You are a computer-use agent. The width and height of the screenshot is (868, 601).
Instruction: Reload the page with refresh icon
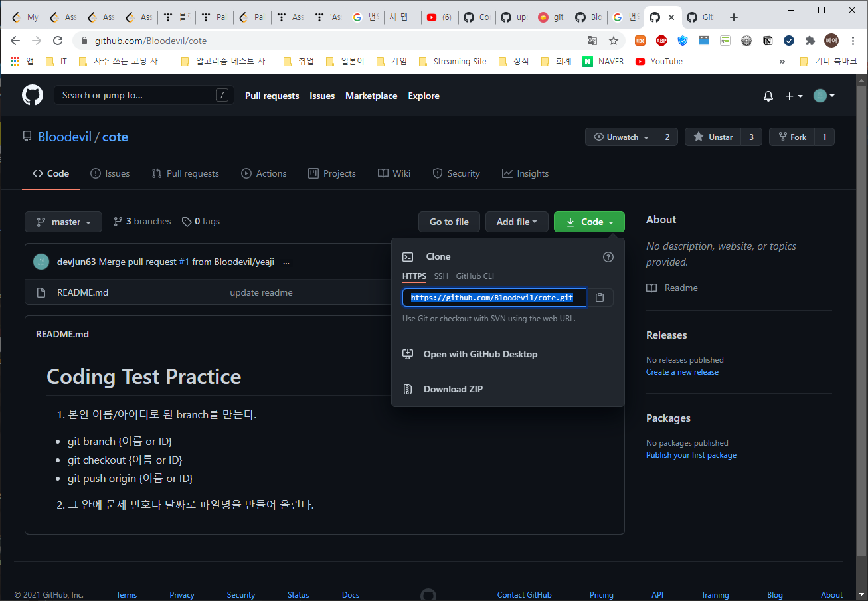[58, 41]
